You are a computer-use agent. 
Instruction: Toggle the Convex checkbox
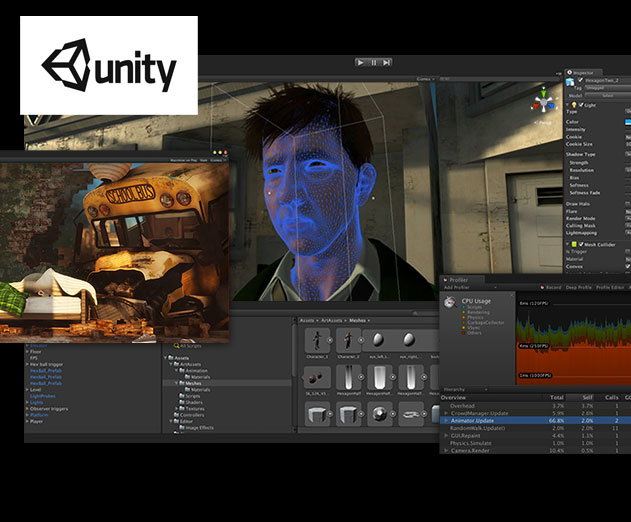(628, 266)
